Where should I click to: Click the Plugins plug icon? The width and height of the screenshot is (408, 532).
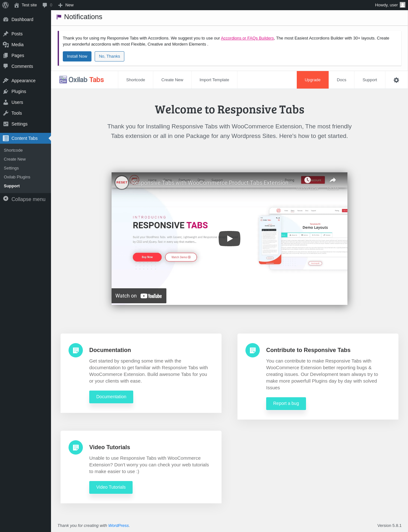pos(6,91)
